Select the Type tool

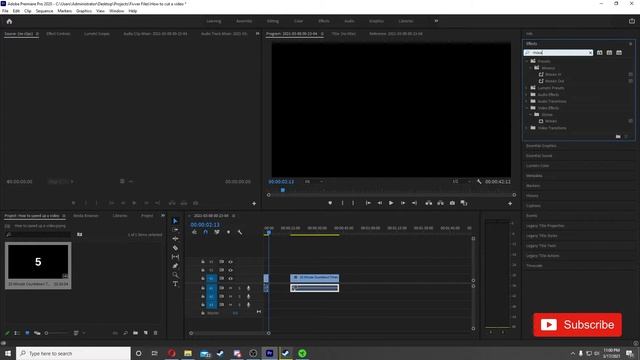[176, 284]
